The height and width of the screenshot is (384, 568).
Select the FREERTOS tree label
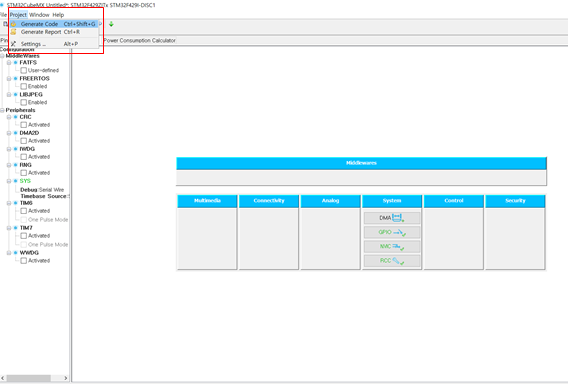coord(34,79)
